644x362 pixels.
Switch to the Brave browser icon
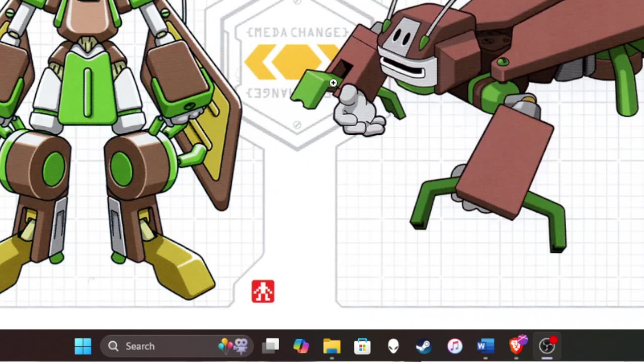pos(517,345)
